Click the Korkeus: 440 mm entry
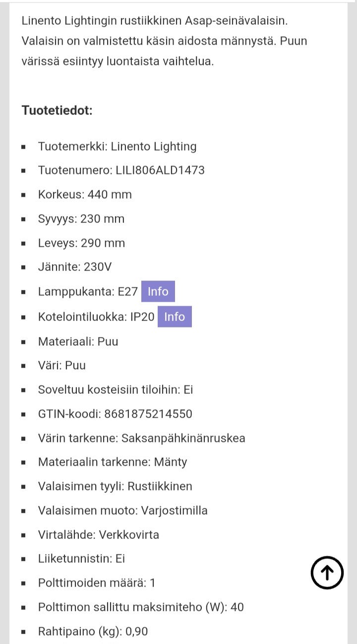 tap(85, 195)
